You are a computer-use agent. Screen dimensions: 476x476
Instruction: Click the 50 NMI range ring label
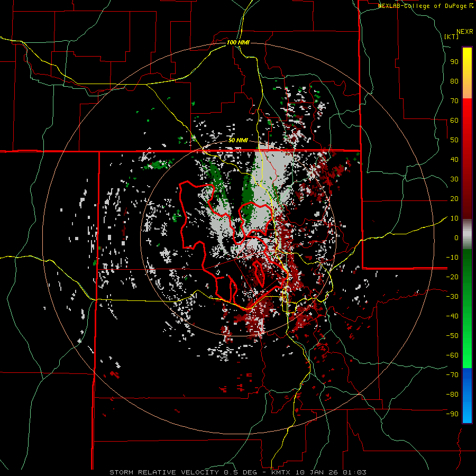238,140
